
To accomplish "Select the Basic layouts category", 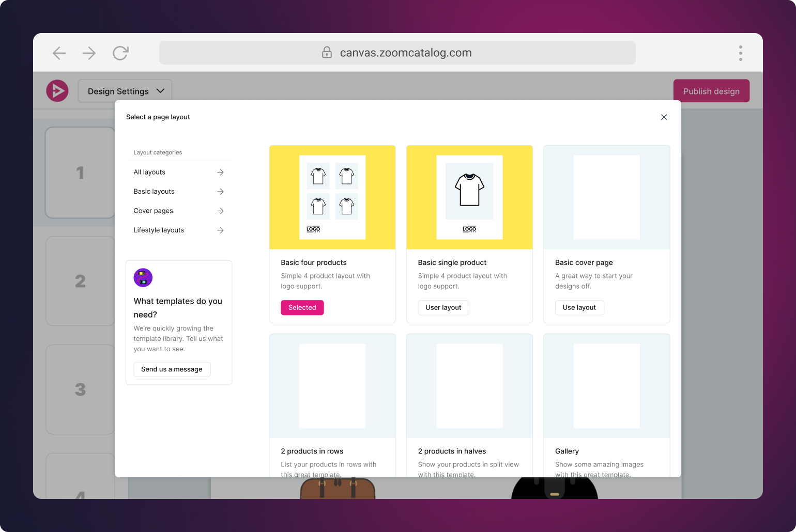I will [154, 192].
